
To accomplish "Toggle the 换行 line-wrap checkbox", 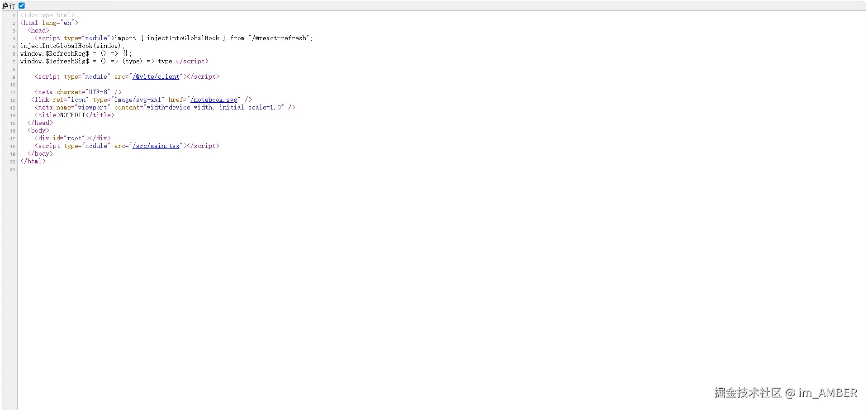I will [x=22, y=5].
